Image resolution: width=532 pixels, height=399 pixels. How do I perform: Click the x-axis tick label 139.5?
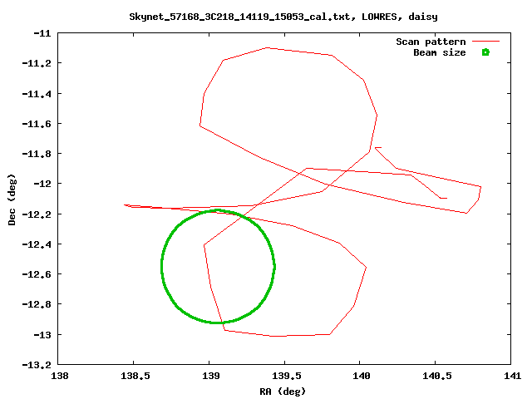(286, 376)
